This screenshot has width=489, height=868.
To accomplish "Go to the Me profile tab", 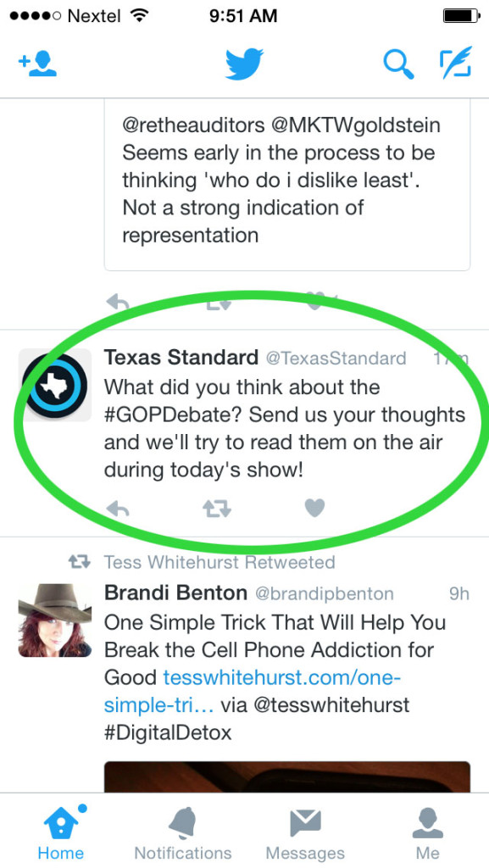I will [x=428, y=832].
